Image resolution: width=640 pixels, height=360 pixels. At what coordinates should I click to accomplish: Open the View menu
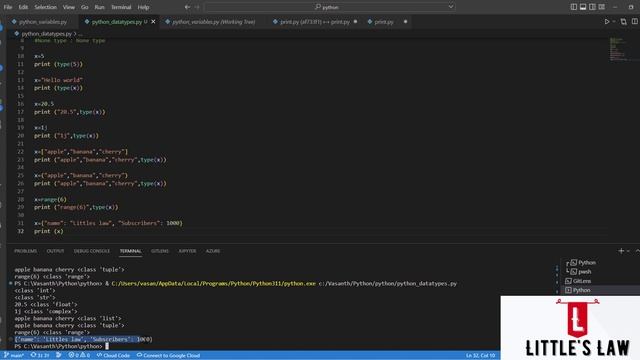[69, 7]
